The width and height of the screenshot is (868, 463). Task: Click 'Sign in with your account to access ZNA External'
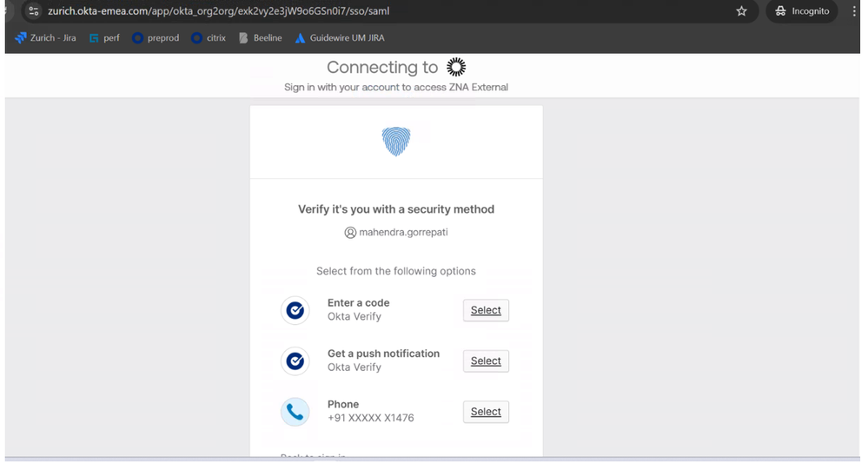pyautogui.click(x=396, y=88)
